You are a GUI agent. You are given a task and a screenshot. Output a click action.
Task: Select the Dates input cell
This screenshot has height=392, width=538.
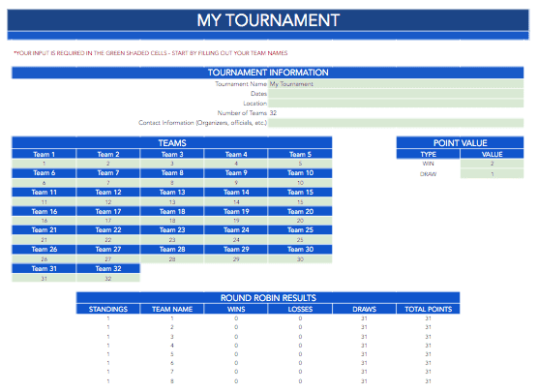pyautogui.click(x=396, y=94)
